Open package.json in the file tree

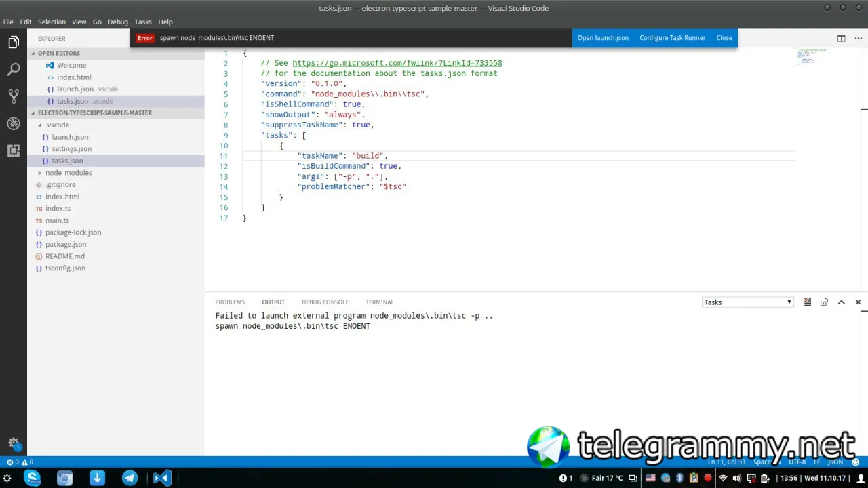pyautogui.click(x=66, y=244)
